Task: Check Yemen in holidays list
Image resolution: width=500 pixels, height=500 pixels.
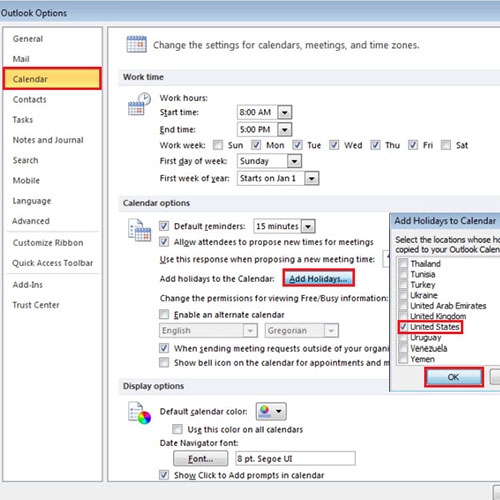Action: click(403, 359)
